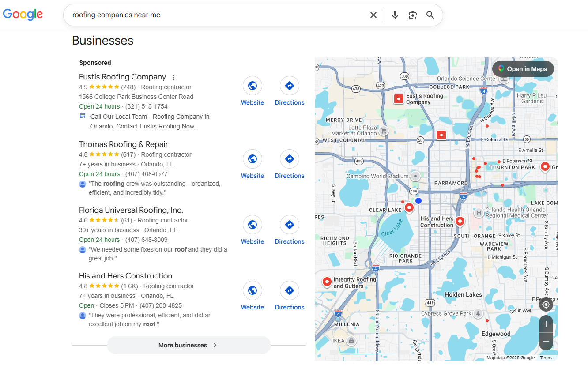Open Thomas Roofing & Repair listing title

124,144
